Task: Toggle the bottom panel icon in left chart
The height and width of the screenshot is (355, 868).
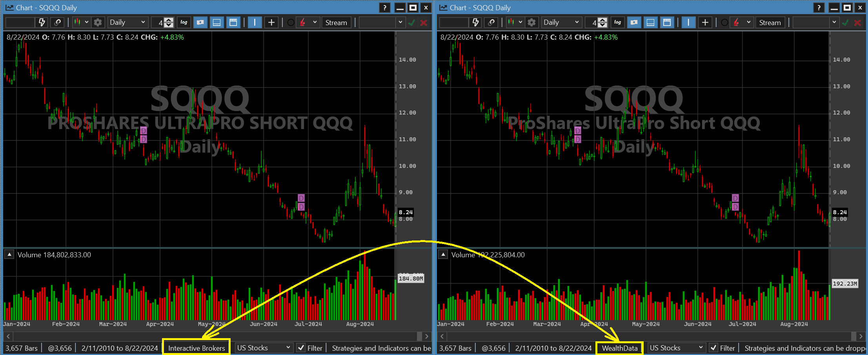Action: [217, 22]
